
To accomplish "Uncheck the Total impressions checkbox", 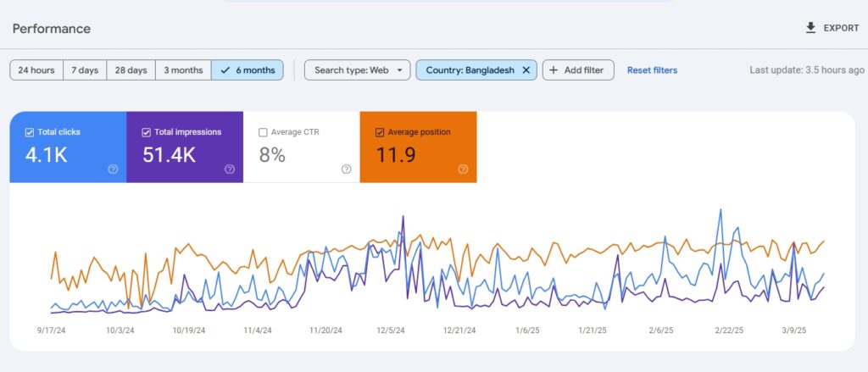I will click(146, 132).
